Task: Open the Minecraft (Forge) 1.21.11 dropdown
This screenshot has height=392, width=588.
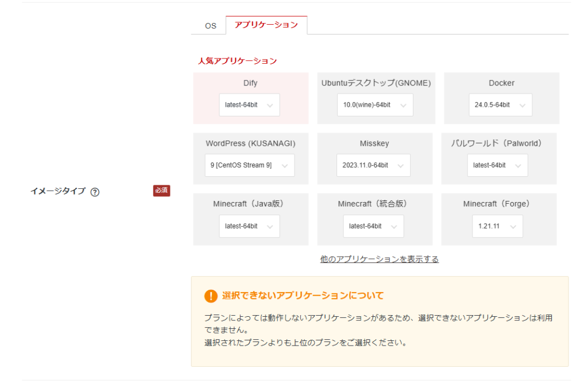Action: (x=497, y=226)
